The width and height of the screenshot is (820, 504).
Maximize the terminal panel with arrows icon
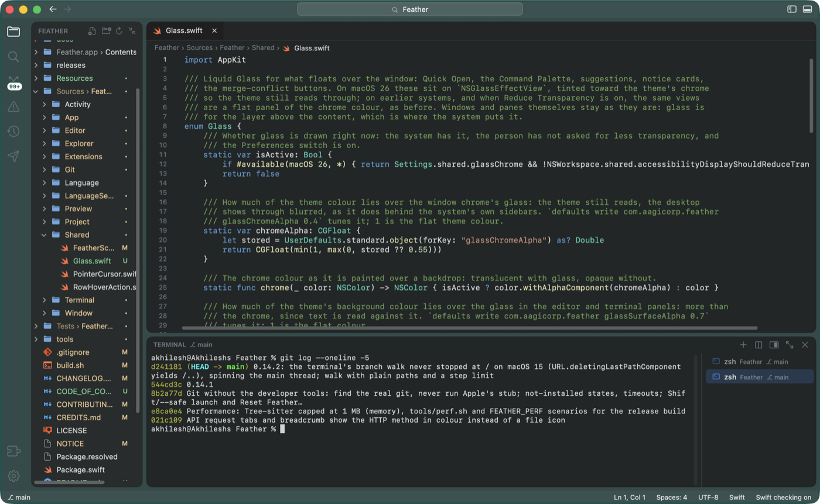point(790,345)
